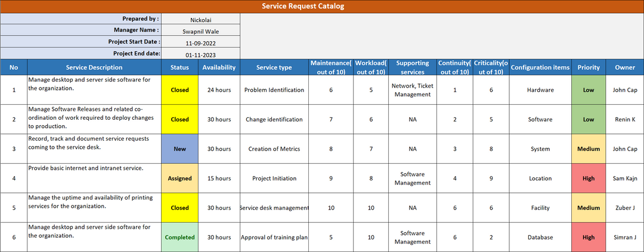Click the owner cell Zuber J

pyautogui.click(x=625, y=208)
